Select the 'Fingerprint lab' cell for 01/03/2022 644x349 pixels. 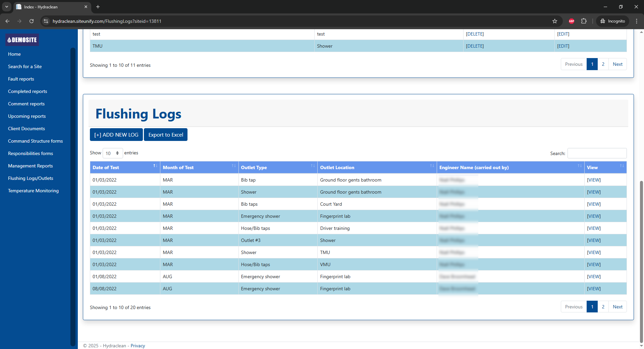[x=377, y=216]
